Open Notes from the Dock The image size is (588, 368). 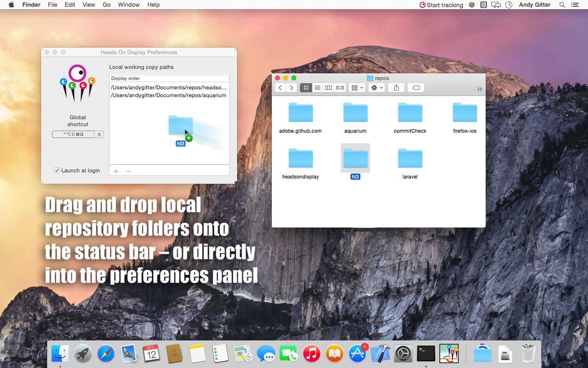[x=197, y=354]
